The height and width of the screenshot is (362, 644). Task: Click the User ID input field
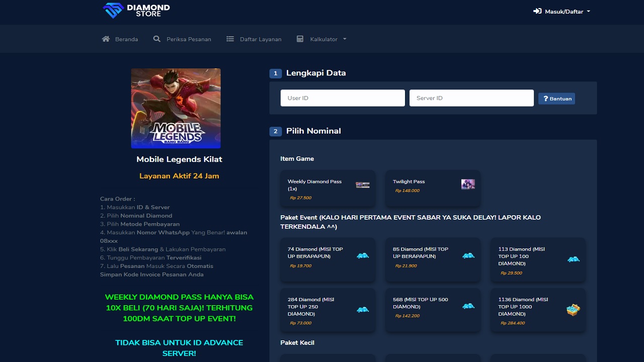click(x=343, y=98)
